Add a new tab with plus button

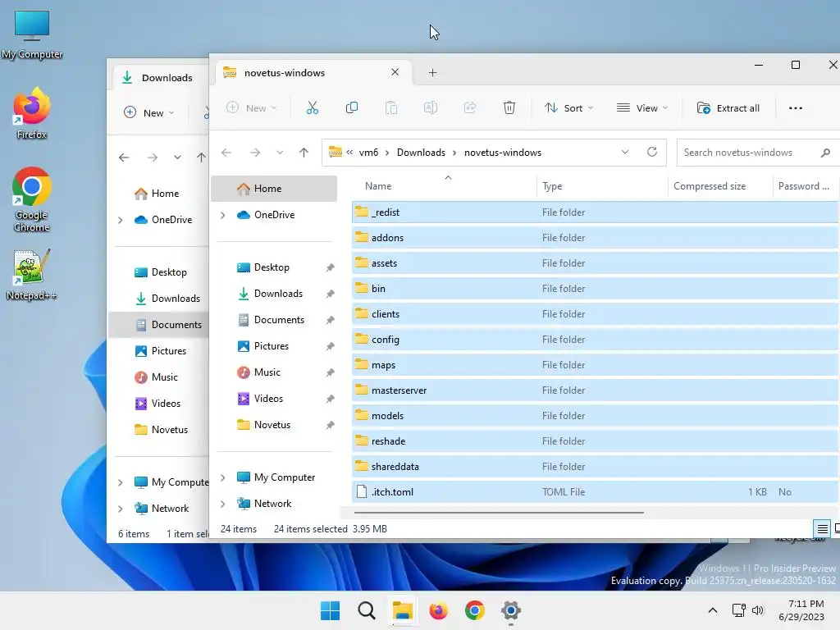click(x=433, y=73)
